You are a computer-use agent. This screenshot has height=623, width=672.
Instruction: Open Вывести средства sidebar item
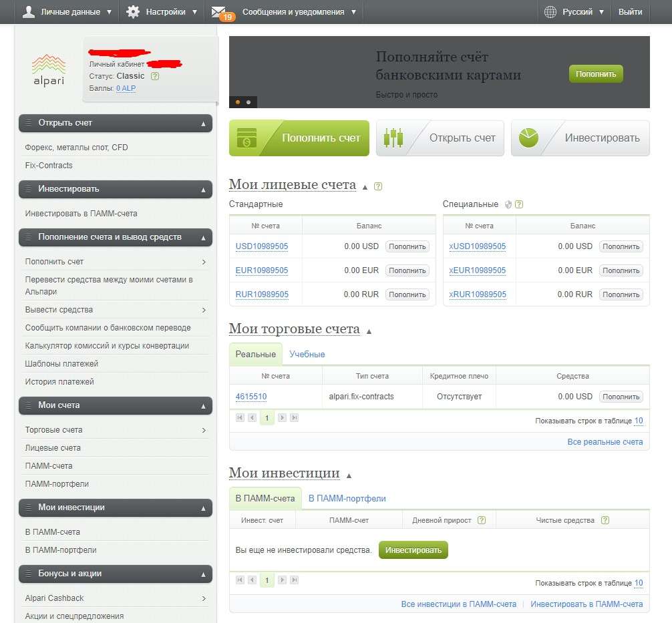pos(116,310)
